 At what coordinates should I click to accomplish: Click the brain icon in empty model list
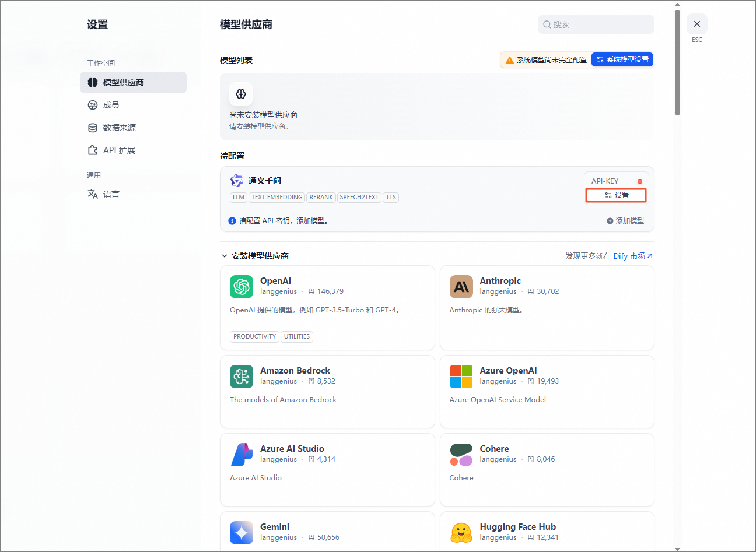point(241,94)
